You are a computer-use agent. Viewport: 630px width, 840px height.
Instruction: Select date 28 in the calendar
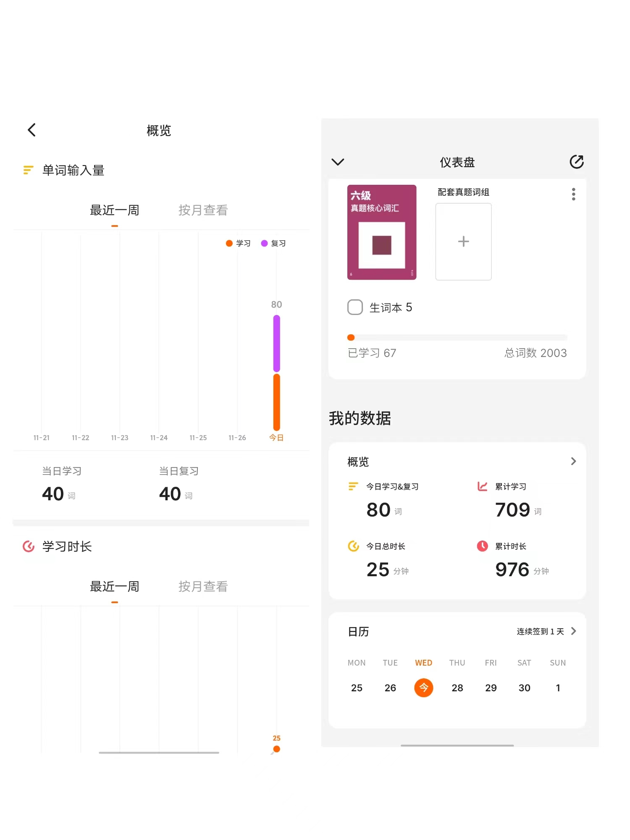pyautogui.click(x=457, y=688)
